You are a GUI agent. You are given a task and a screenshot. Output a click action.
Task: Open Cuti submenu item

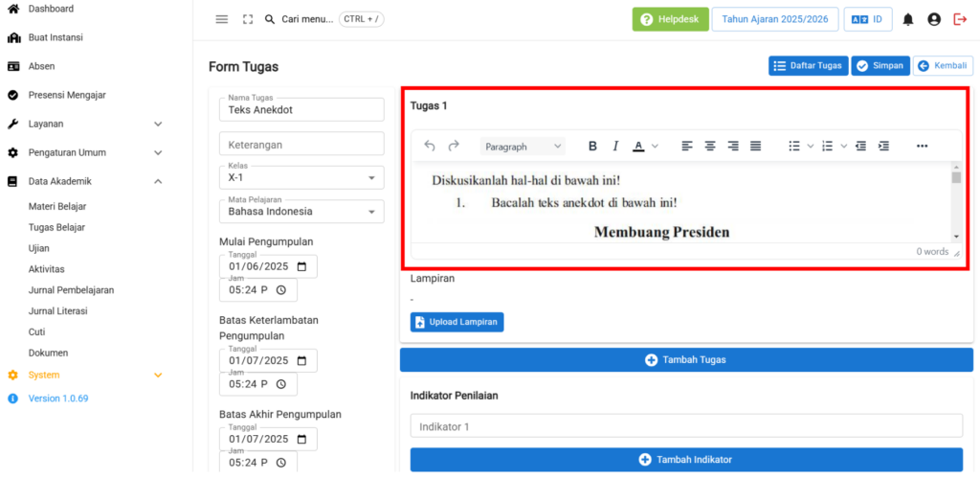pos(37,332)
